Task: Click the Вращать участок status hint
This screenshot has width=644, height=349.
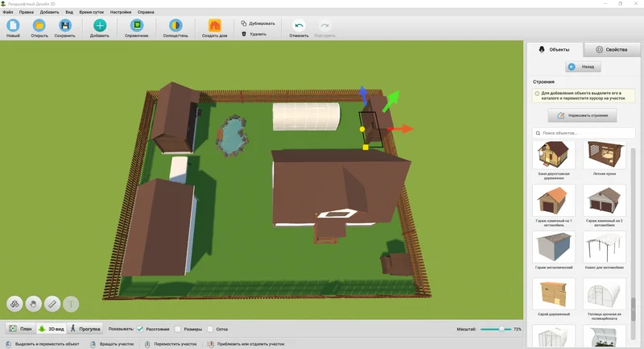Action: [112, 343]
